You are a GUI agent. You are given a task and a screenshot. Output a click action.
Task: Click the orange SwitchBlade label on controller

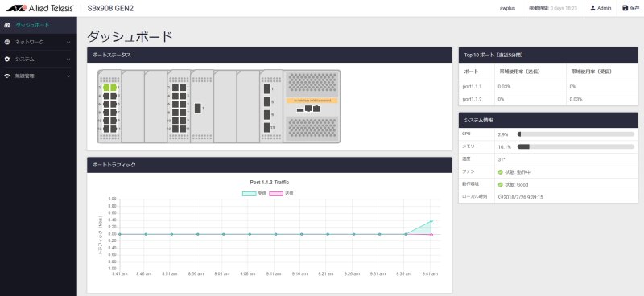(312, 101)
